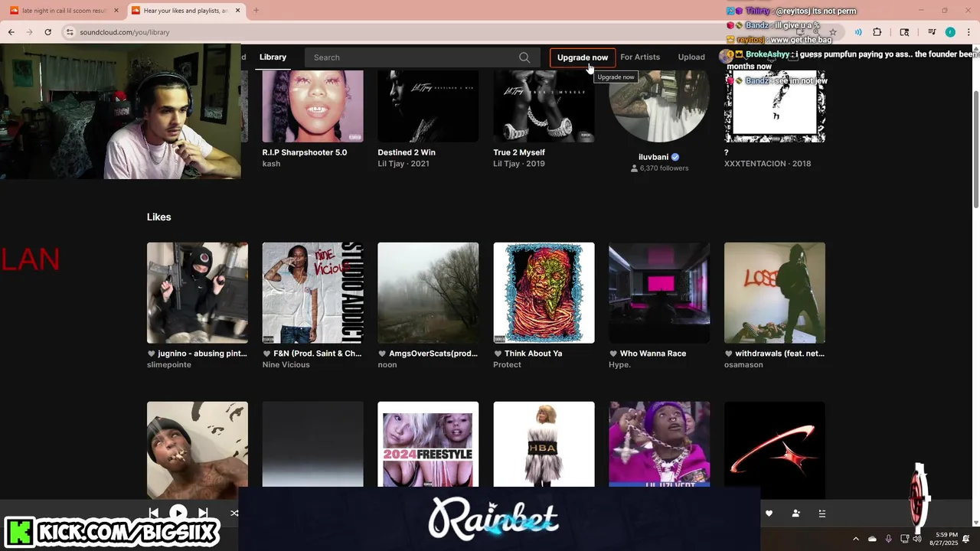Open the play queue icon
980x551 pixels.
click(822, 514)
